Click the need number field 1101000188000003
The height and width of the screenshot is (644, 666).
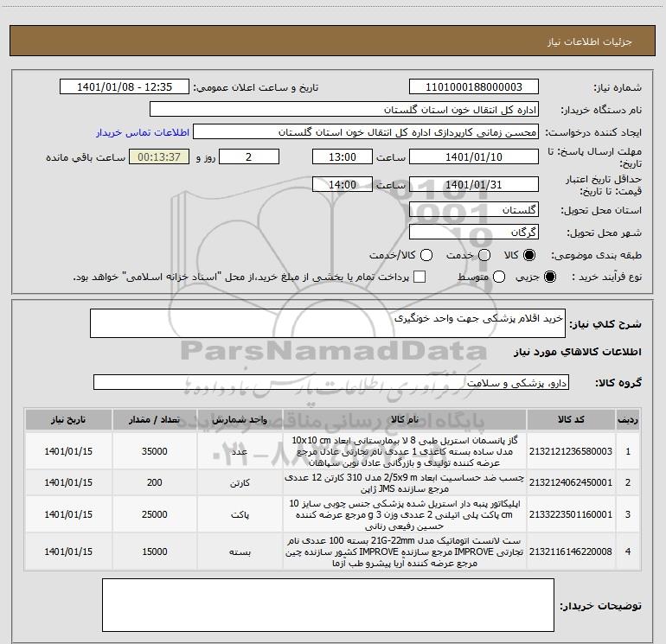pyautogui.click(x=474, y=87)
